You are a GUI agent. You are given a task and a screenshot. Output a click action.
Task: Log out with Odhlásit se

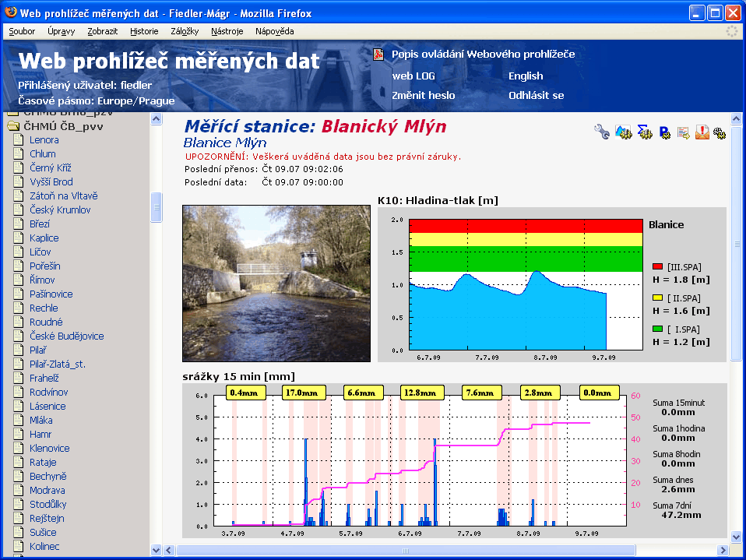click(x=537, y=96)
